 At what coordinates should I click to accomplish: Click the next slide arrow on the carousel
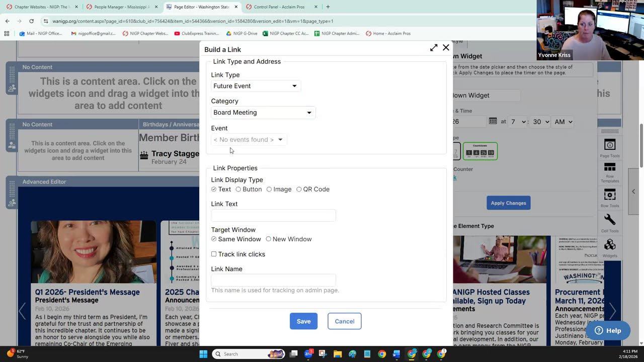[x=612, y=311]
